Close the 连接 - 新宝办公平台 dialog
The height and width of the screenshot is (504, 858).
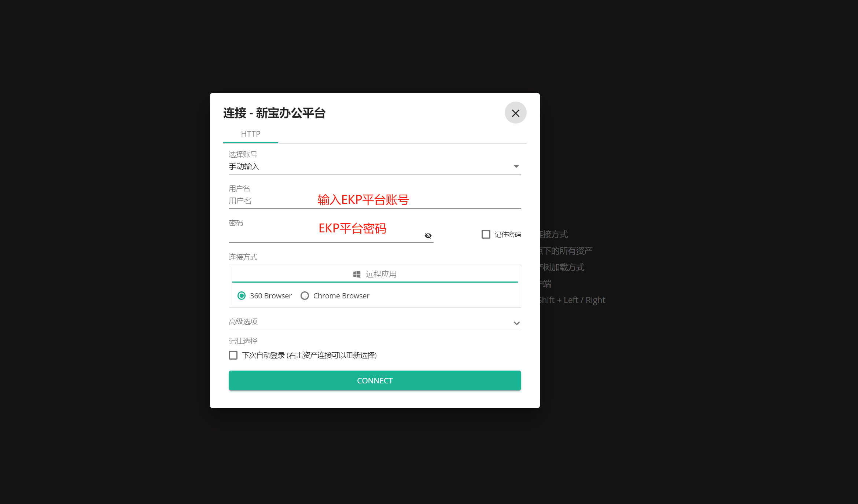515,113
